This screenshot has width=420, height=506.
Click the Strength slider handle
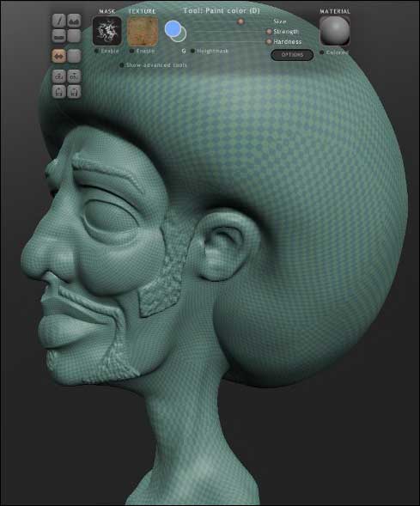269,32
